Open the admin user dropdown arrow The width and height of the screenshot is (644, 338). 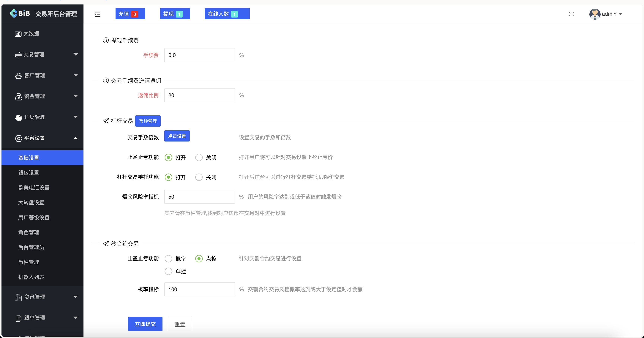(x=620, y=14)
